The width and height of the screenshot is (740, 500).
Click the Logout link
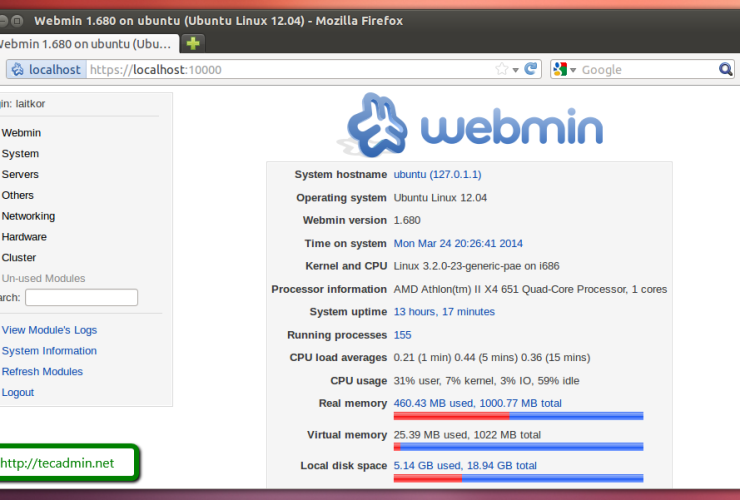coord(18,392)
